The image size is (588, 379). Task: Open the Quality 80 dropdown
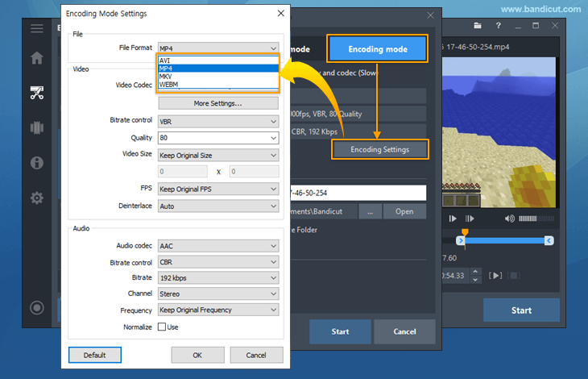(x=218, y=138)
